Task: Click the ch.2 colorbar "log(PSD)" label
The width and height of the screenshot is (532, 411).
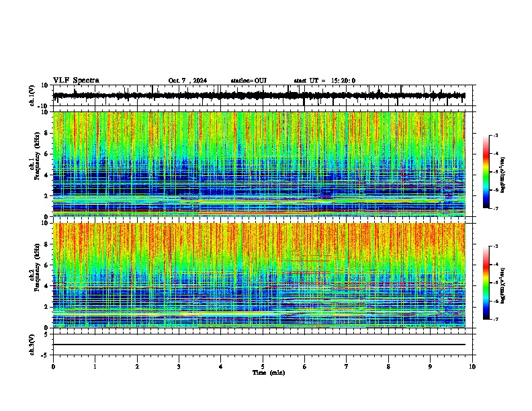Action: click(503, 285)
